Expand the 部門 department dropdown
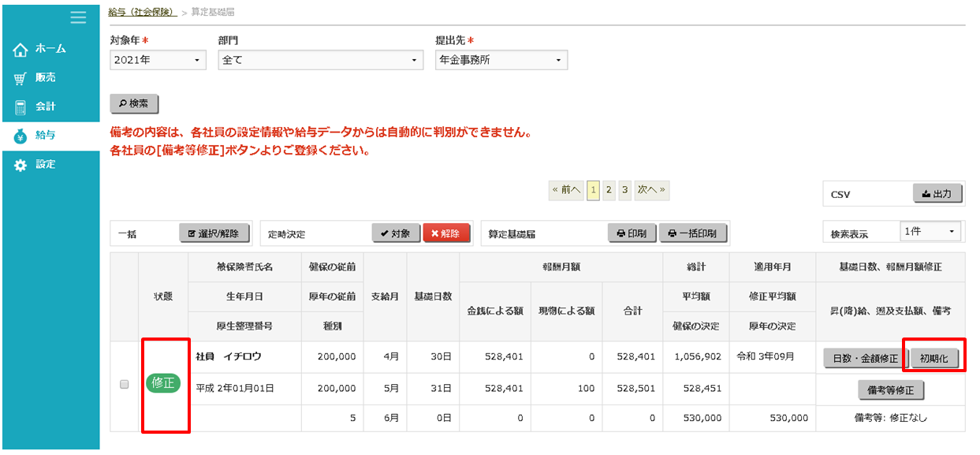Viewport: 980px width, 455px height. (320, 60)
